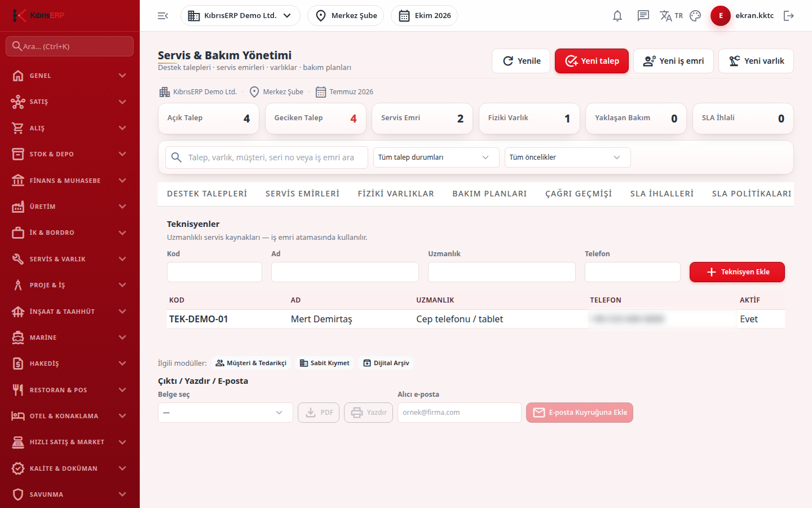The height and width of the screenshot is (508, 812).
Task: Switch to the Destek Talepleri tab
Action: (207, 194)
